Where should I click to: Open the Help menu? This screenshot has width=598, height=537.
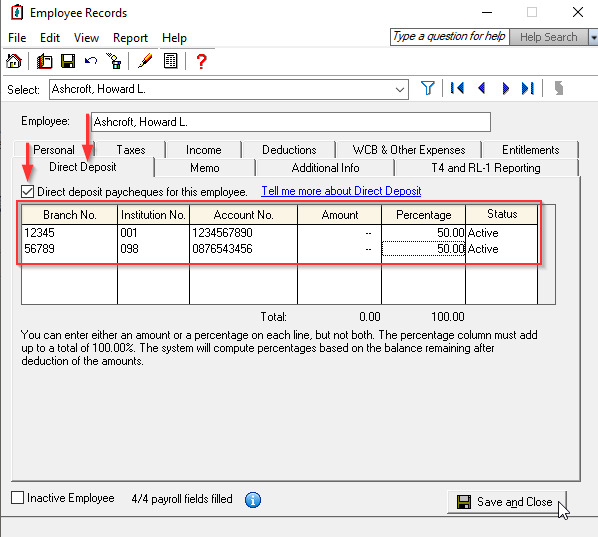pos(174,38)
